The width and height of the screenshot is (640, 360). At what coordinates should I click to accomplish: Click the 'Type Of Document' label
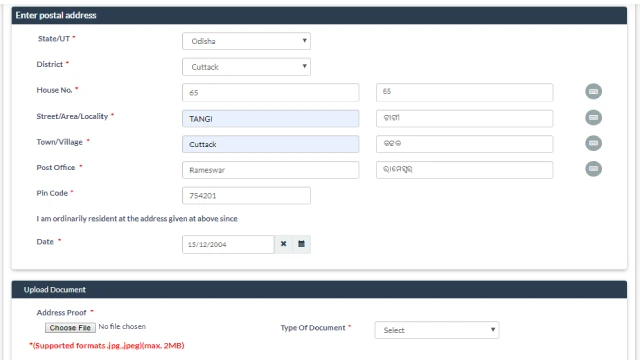[313, 328]
